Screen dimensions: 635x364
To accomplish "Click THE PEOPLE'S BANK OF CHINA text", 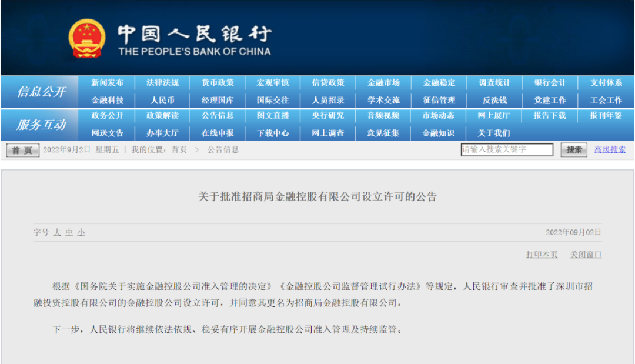I will pos(195,51).
